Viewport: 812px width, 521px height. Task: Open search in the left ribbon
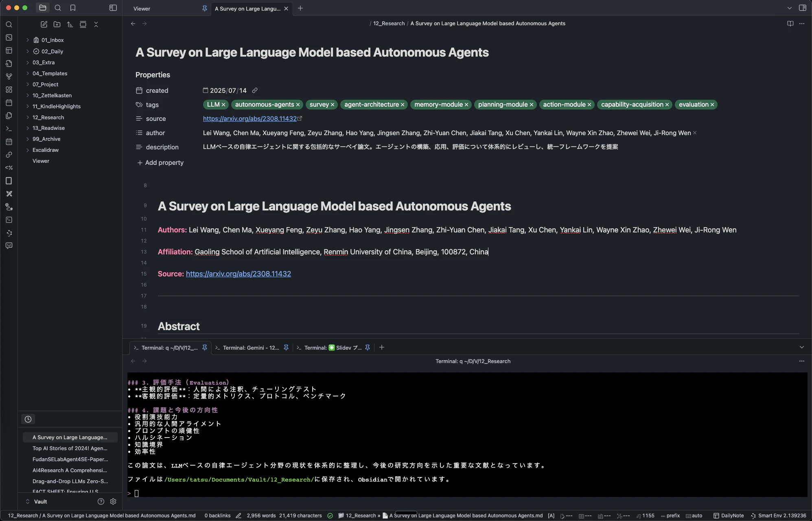pyautogui.click(x=9, y=24)
